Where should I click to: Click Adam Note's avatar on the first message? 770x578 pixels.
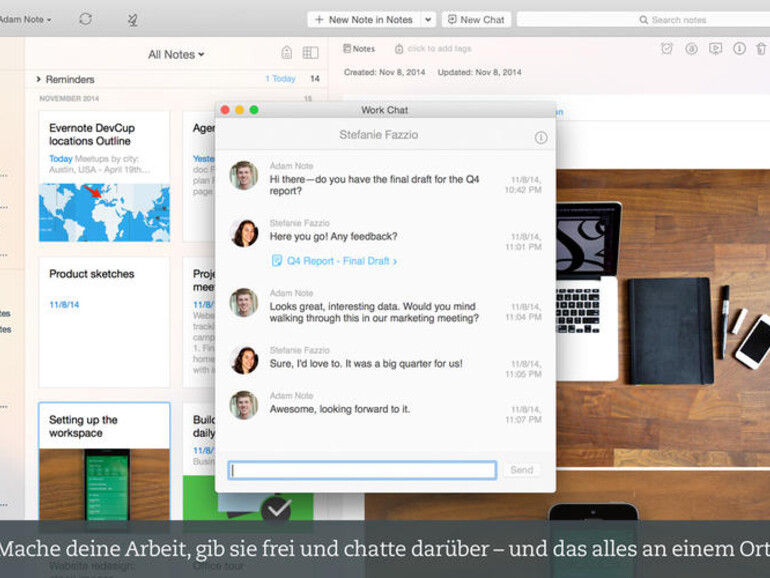click(x=244, y=175)
